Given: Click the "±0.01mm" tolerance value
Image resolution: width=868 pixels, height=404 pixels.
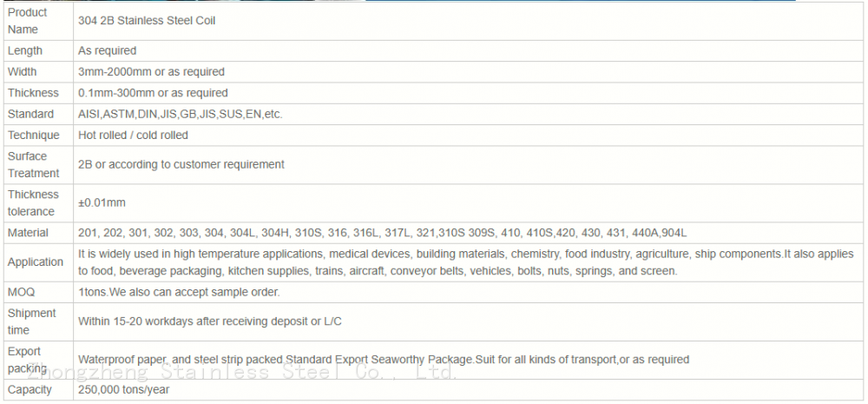Looking at the screenshot, I should coord(102,202).
